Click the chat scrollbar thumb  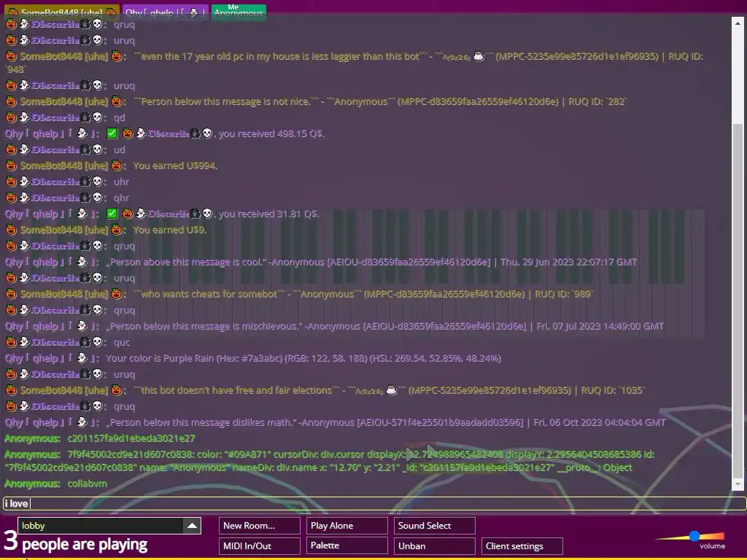click(738, 300)
